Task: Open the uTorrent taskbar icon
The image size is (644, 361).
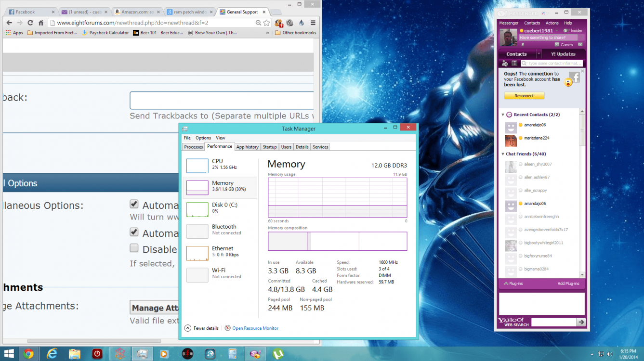Action: tap(278, 354)
